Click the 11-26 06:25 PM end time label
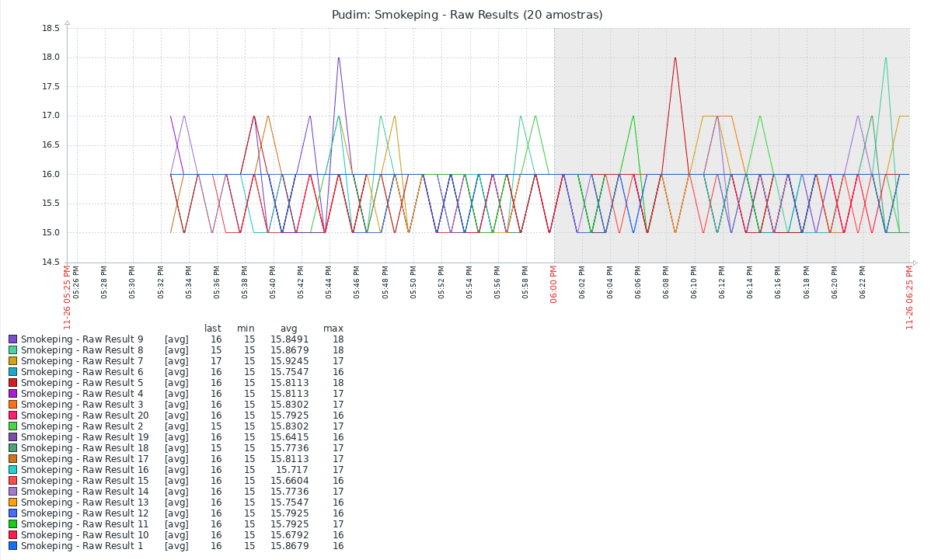The height and width of the screenshot is (560, 931). click(x=909, y=297)
